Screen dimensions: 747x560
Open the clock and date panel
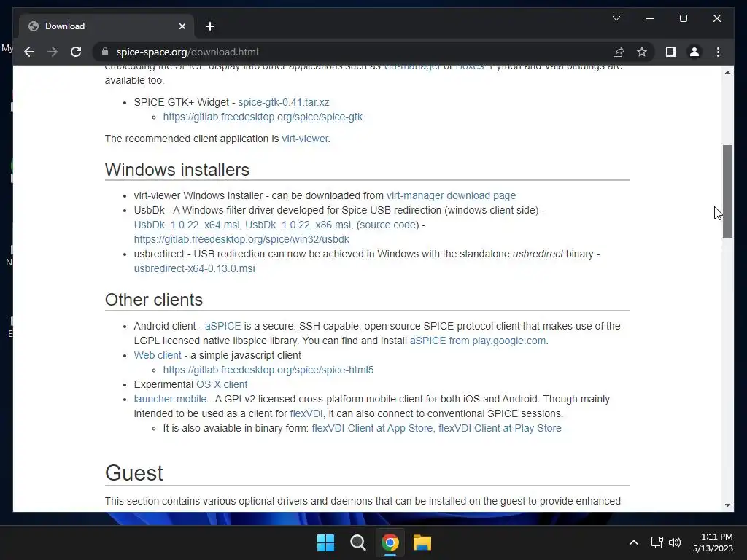click(713, 542)
